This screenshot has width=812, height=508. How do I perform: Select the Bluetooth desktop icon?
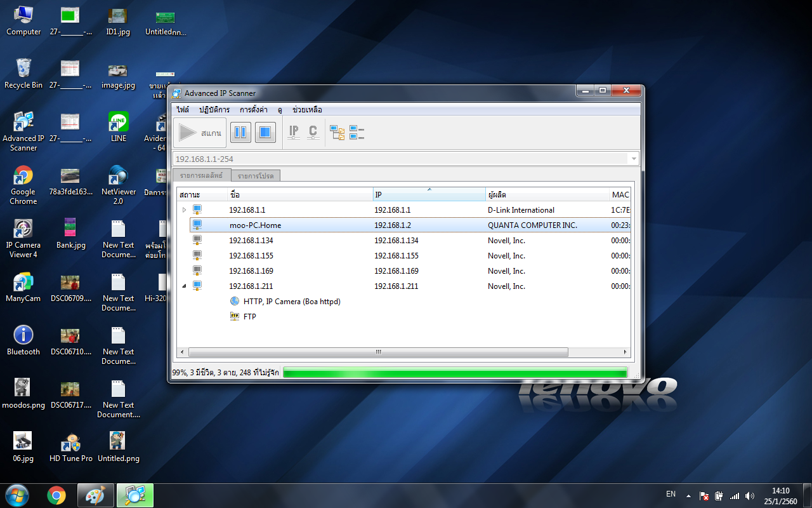point(23,340)
